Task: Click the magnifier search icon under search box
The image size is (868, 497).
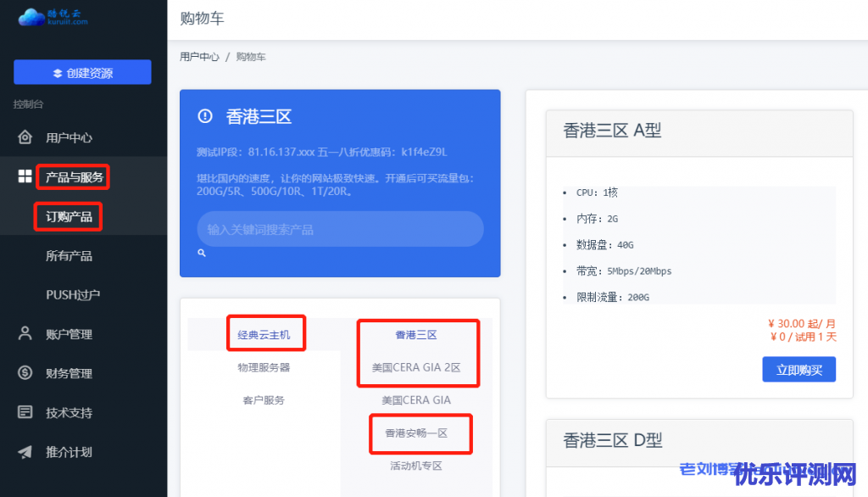Action: [202, 253]
